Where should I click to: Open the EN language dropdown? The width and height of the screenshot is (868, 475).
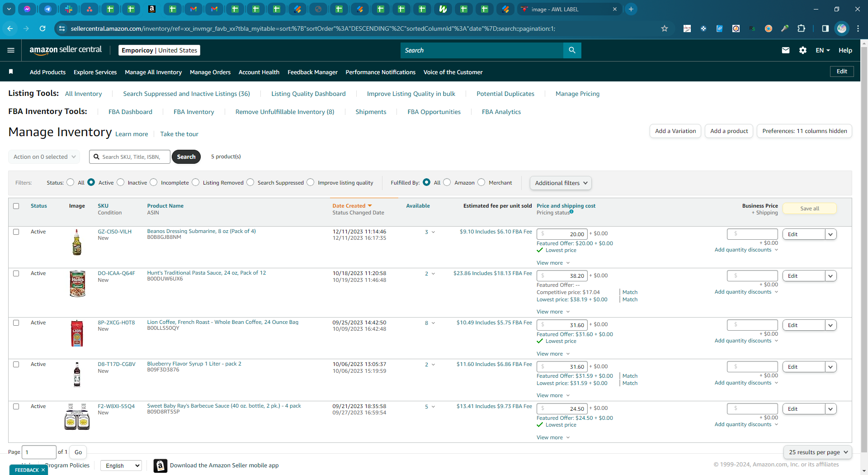(823, 50)
